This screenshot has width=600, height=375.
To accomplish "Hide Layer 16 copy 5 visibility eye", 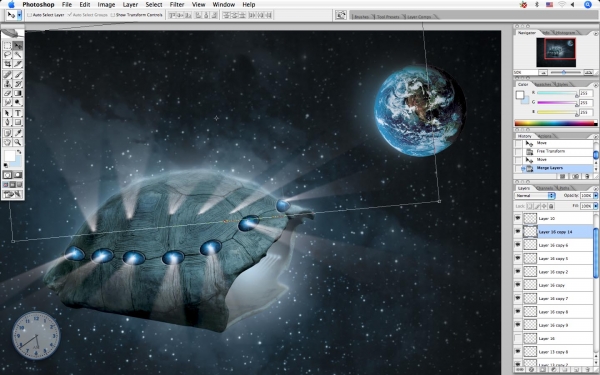I will pyautogui.click(x=518, y=258).
